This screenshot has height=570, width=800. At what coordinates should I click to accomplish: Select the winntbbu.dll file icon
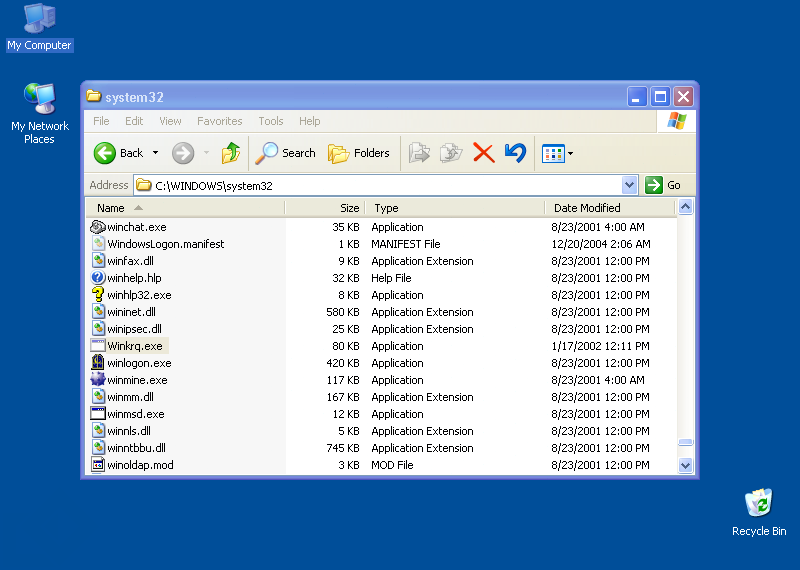pyautogui.click(x=98, y=448)
